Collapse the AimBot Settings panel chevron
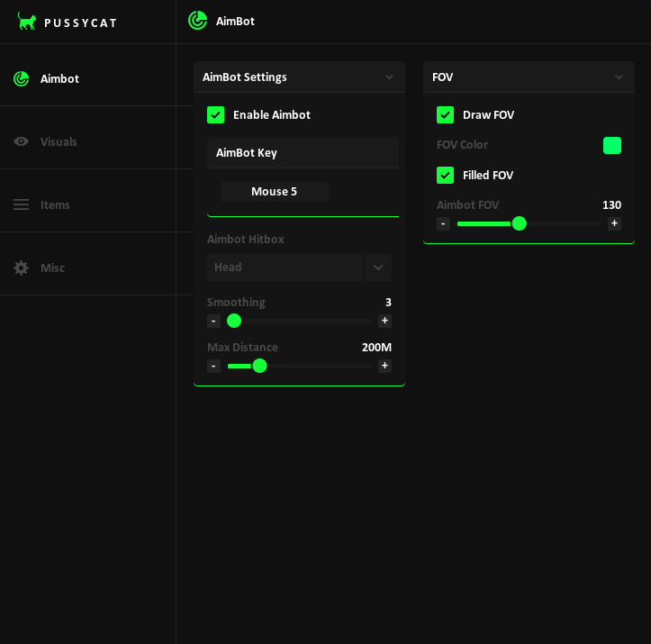Viewport: 651px width, 644px height. pos(389,77)
